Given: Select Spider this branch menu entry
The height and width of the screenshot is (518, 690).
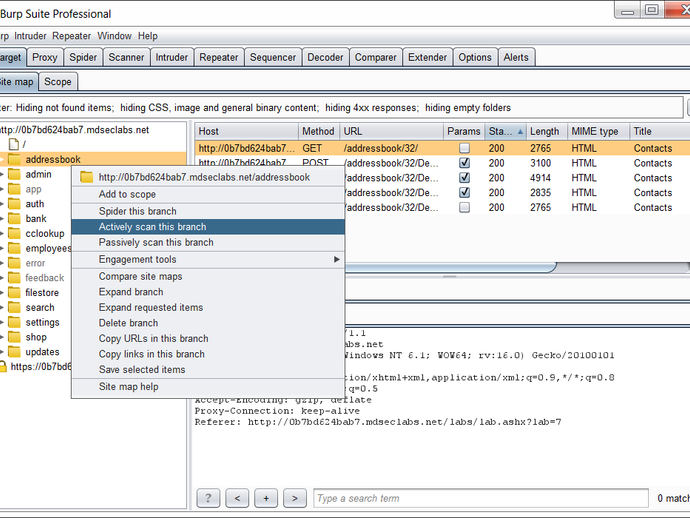Looking at the screenshot, I should click(x=208, y=211).
